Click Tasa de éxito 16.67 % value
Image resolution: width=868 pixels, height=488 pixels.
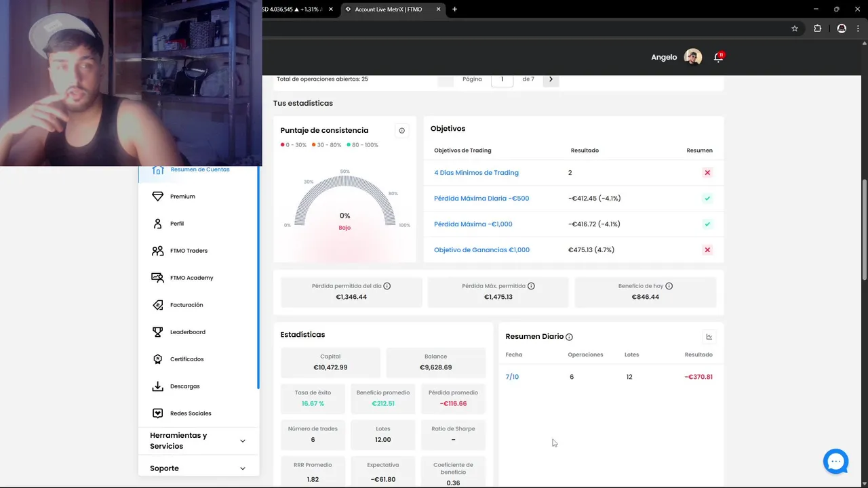pyautogui.click(x=313, y=404)
